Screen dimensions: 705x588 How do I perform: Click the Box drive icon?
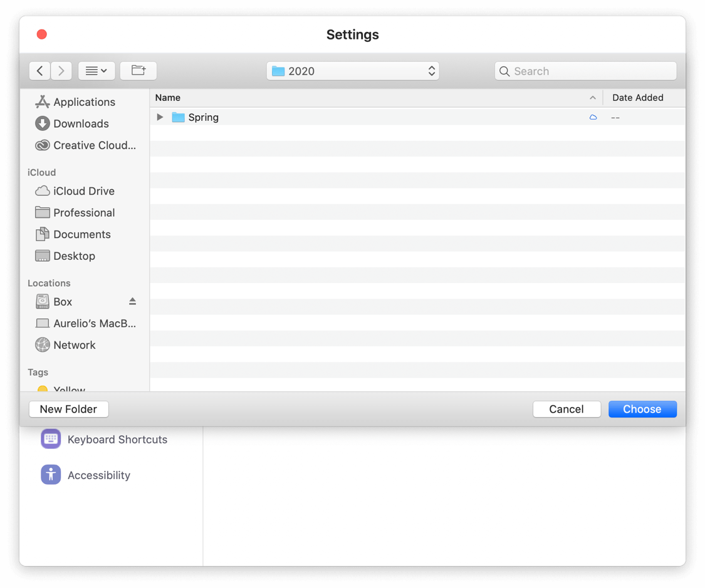(x=42, y=301)
